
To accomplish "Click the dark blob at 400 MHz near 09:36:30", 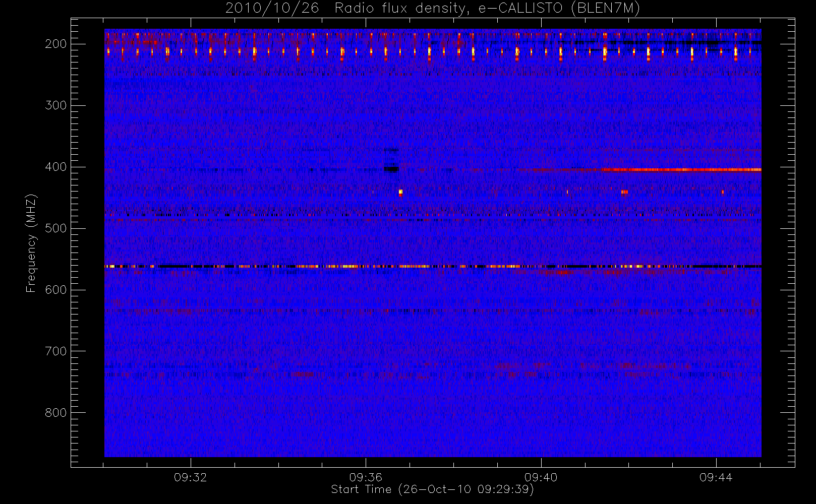I will pos(391,169).
